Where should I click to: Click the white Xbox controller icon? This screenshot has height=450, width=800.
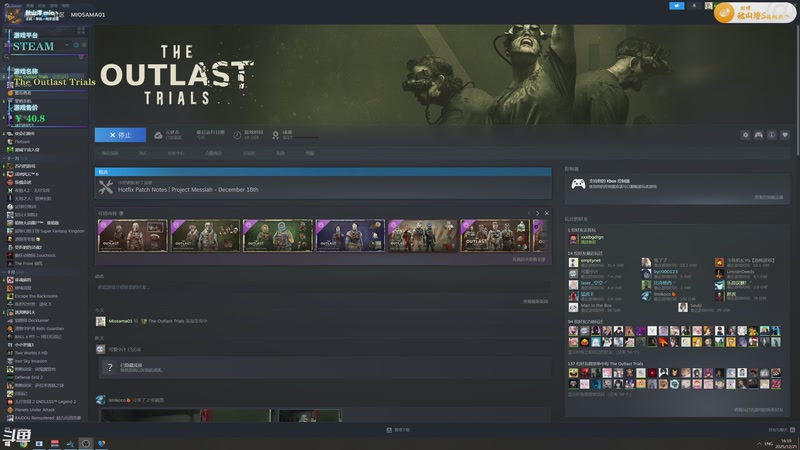578,184
